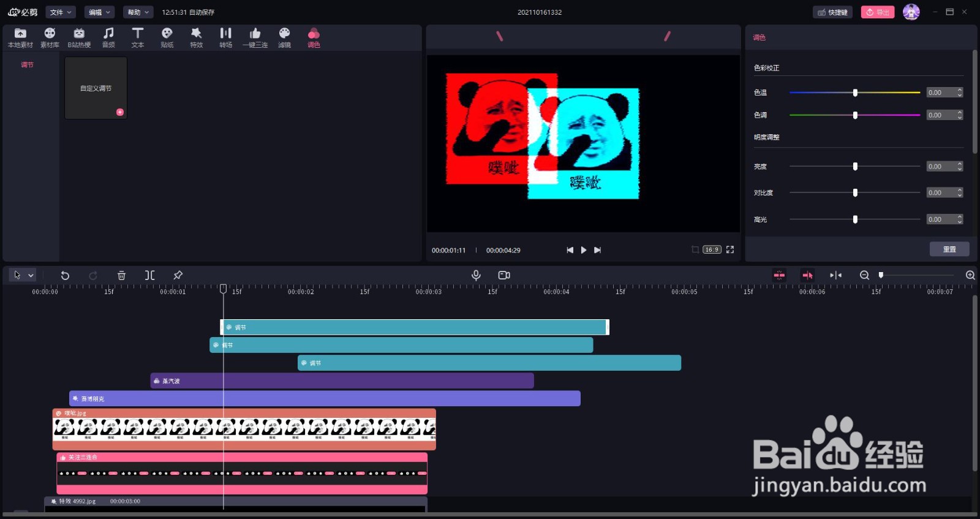The width and height of the screenshot is (980, 519).
Task: Undo the last timeline action
Action: 65,276
